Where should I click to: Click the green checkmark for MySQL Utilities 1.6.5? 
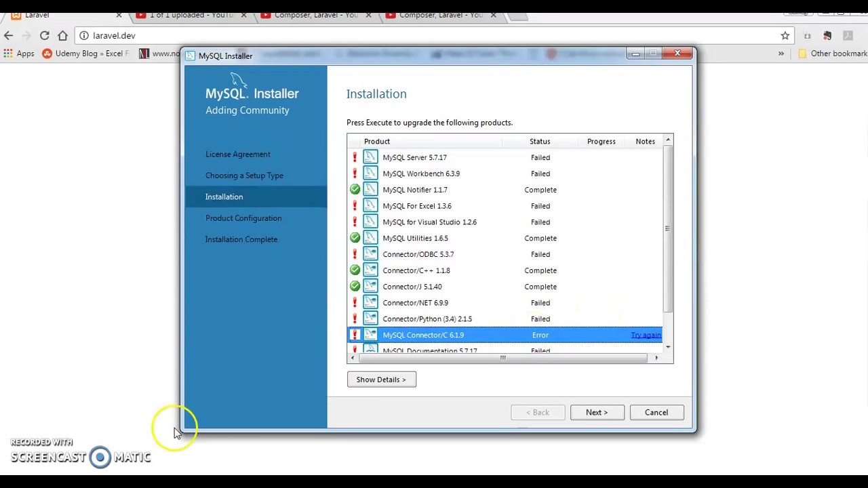pyautogui.click(x=355, y=238)
